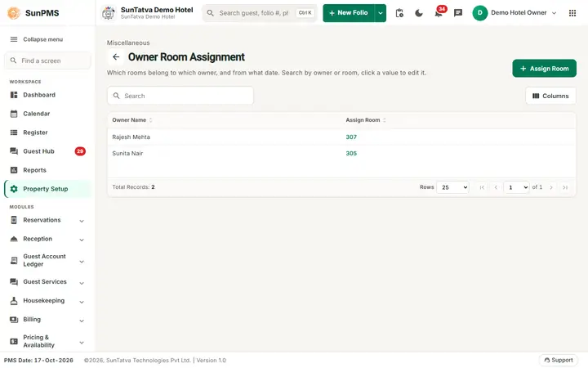Click PMS Date 17-Oct-2026 text
Viewport: 588px width, 368px height.
[x=38, y=360]
